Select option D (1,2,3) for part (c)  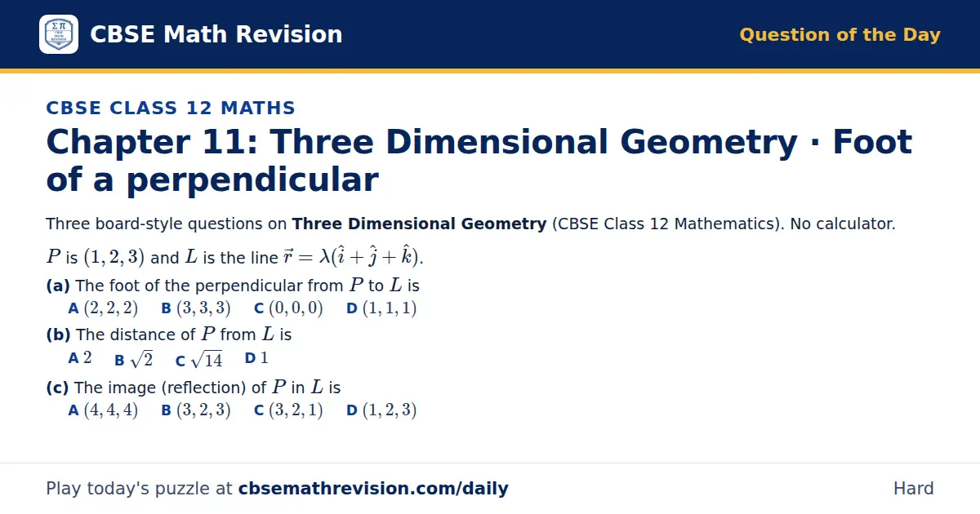[x=381, y=410]
